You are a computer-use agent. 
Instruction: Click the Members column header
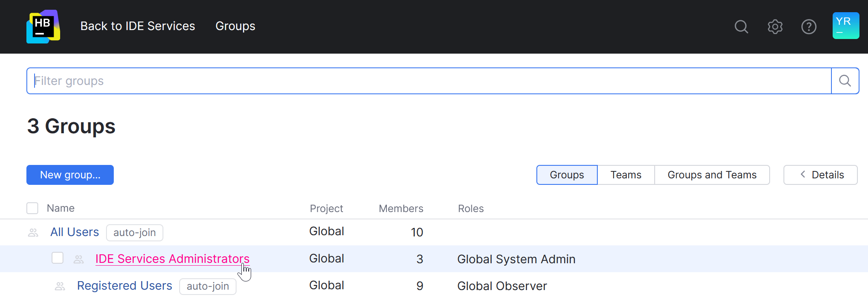click(401, 208)
